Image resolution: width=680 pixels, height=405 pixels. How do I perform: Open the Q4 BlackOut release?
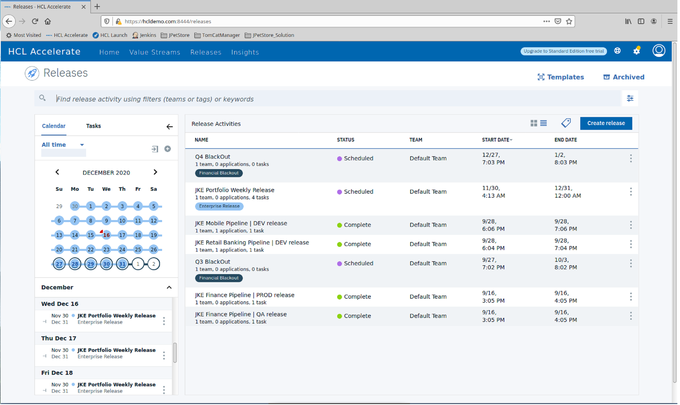[212, 157]
